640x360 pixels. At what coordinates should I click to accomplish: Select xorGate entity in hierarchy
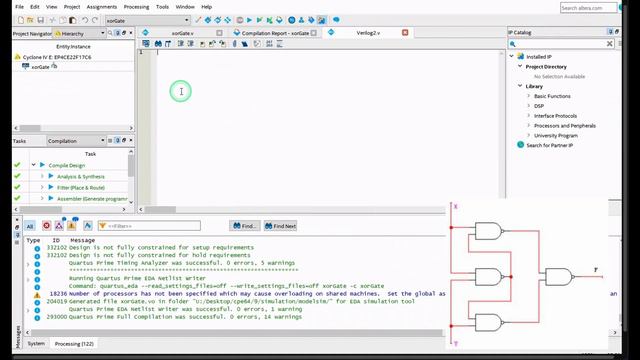pyautogui.click(x=40, y=67)
